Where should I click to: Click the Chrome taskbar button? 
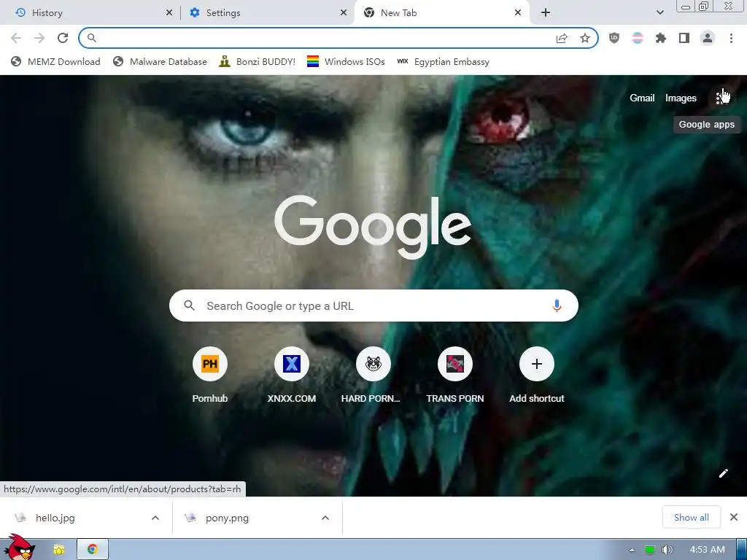(93, 550)
